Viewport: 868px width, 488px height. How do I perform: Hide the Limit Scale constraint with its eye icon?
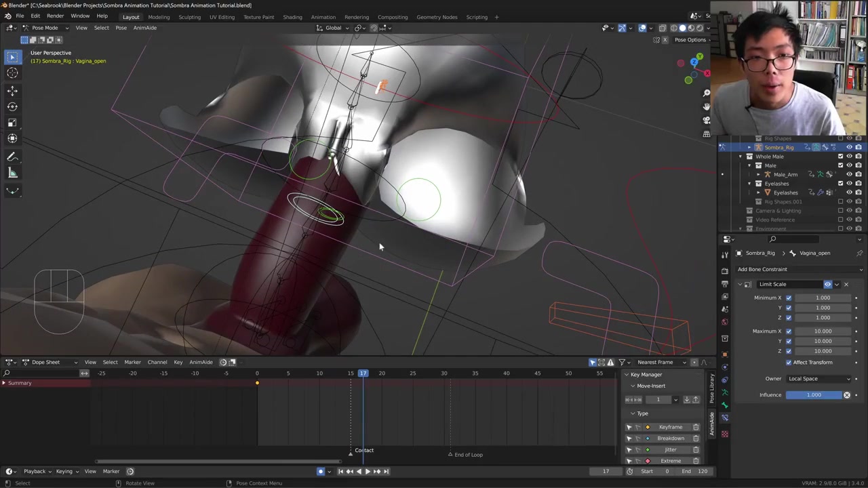(x=827, y=284)
